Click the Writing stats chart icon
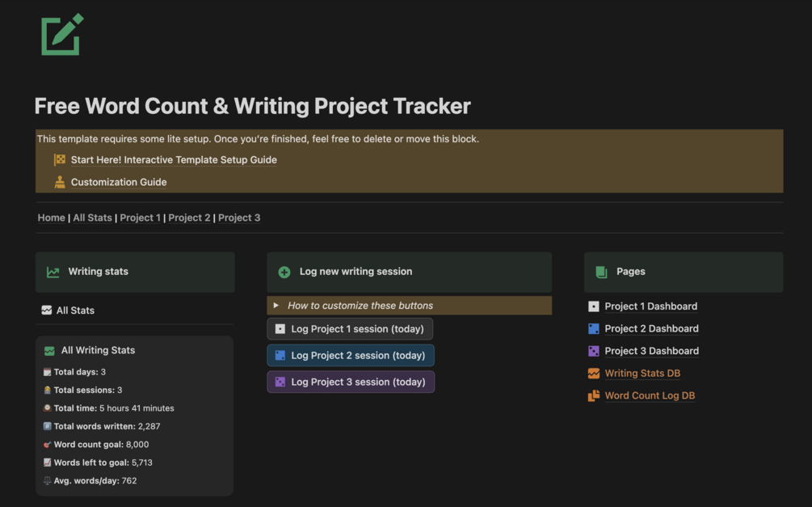The width and height of the screenshot is (812, 507). (x=53, y=273)
